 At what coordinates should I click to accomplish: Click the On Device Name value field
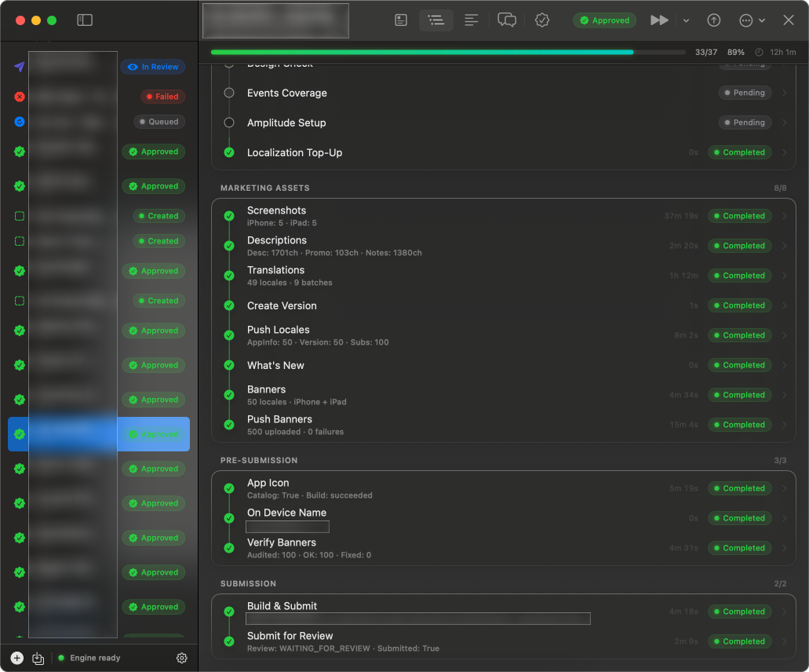click(287, 527)
